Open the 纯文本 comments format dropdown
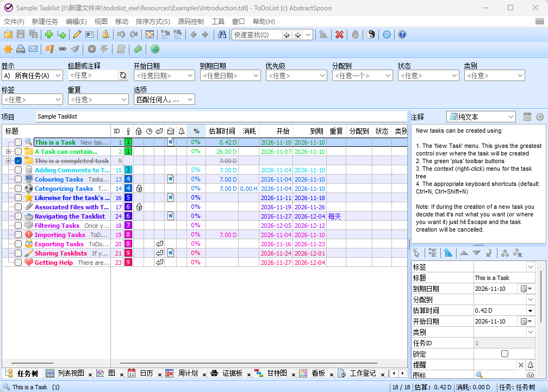 pos(481,117)
